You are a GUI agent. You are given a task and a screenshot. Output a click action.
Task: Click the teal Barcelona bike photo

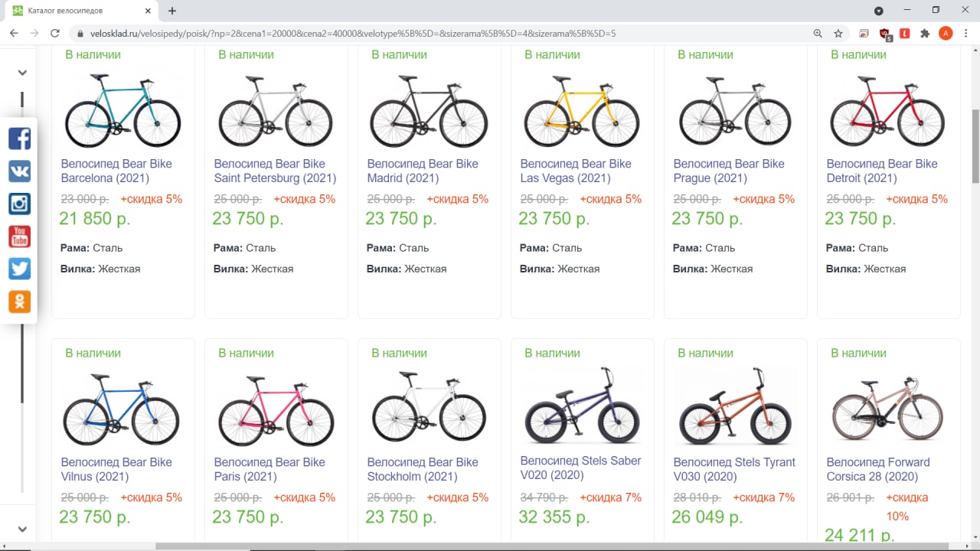[x=122, y=111]
